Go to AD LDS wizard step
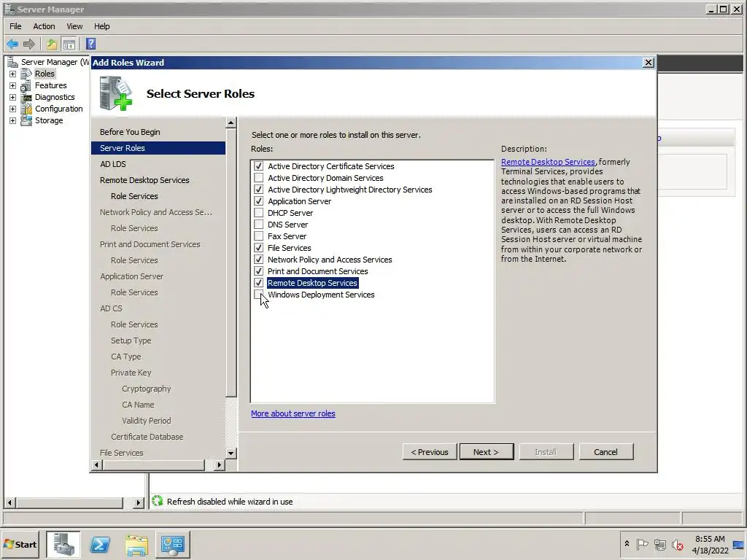Viewport: 747px width, 560px height. pyautogui.click(x=113, y=164)
